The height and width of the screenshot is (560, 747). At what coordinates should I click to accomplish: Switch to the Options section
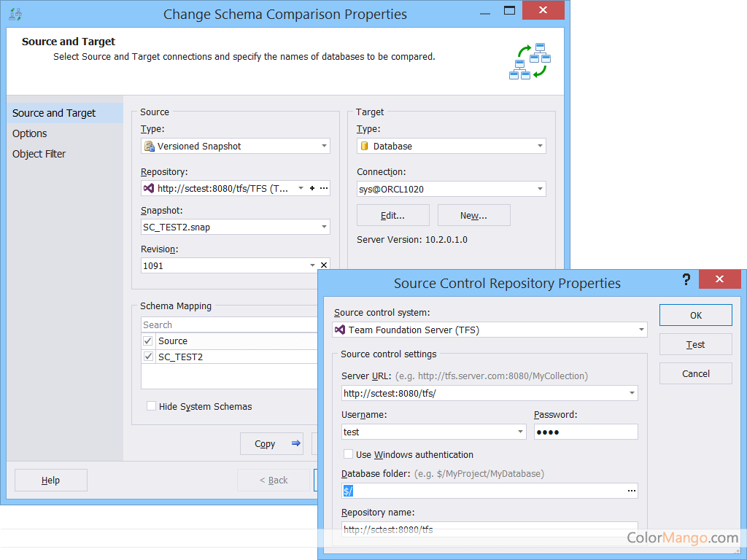point(29,133)
